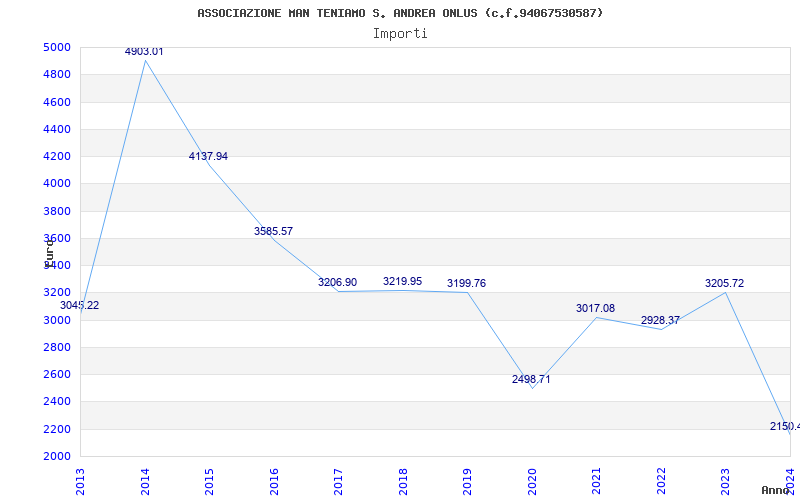Image resolution: width=800 pixels, height=500 pixels.
Task: Click the 4400 y-axis tick label
Action: point(57,129)
